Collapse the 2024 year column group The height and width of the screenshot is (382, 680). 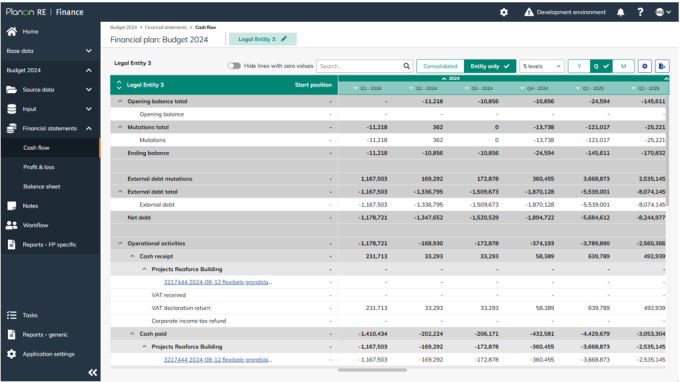(444, 78)
